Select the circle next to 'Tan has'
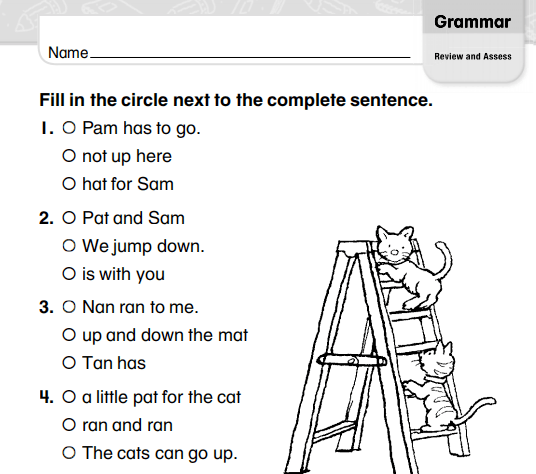Viewport: 536px width, 474px height. (69, 363)
